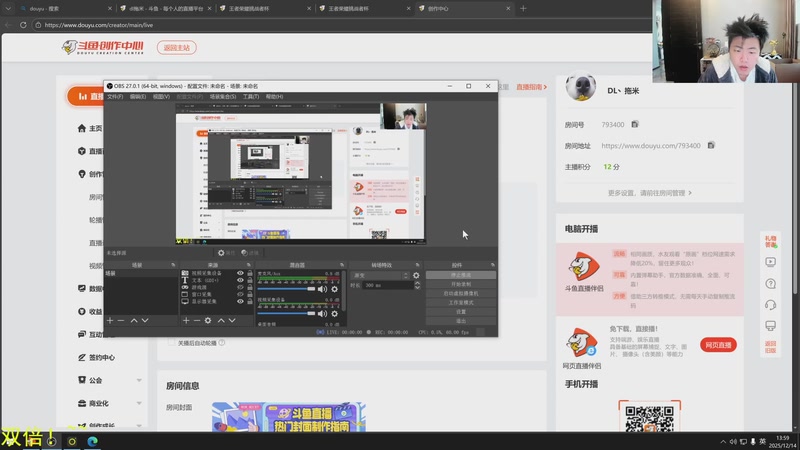Open OBS 工具(T) menu
This screenshot has height=450, width=800.
point(251,96)
